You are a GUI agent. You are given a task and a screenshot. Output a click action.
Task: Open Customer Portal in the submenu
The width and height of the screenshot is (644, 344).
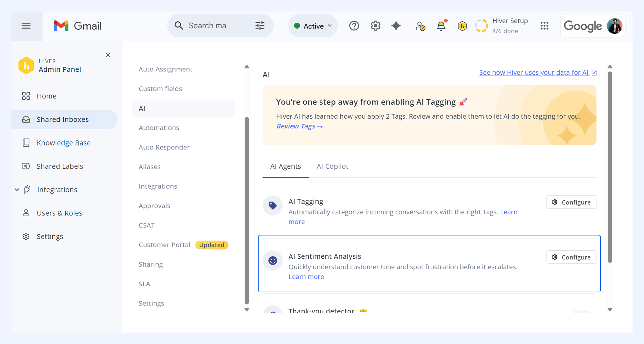coord(165,245)
